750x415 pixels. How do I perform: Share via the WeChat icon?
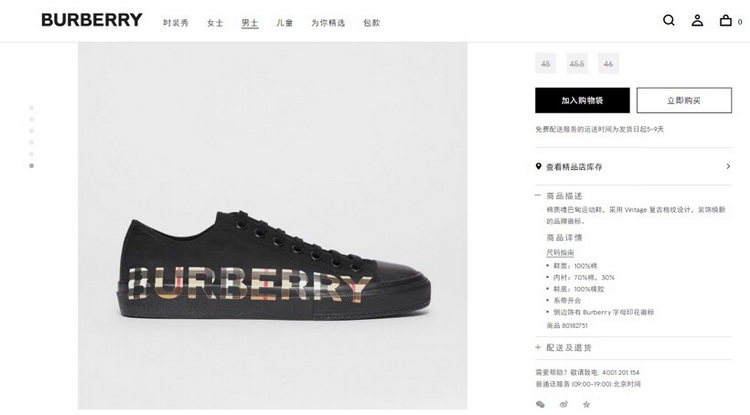pyautogui.click(x=540, y=404)
